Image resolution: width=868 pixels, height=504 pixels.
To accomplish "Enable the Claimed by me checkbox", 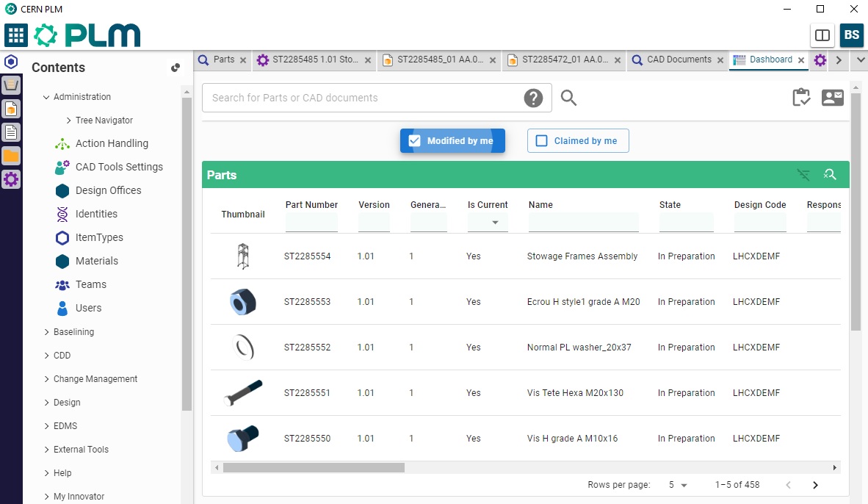I will (x=542, y=141).
